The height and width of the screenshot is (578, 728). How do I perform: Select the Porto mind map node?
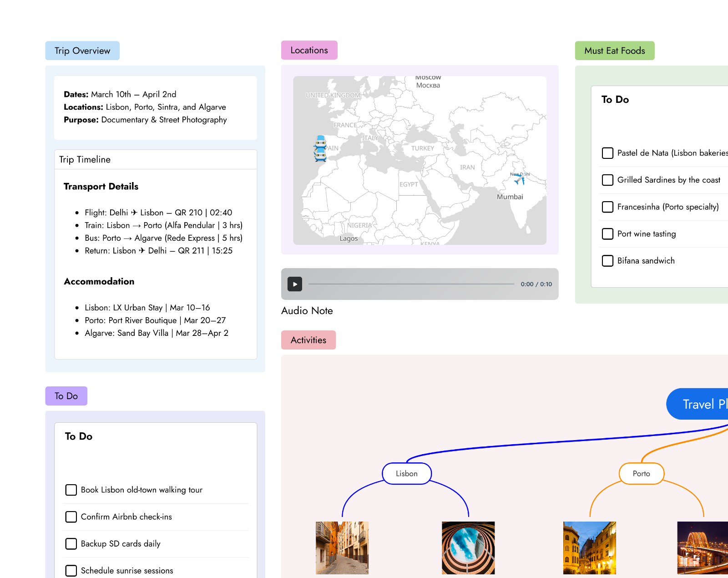(x=641, y=473)
